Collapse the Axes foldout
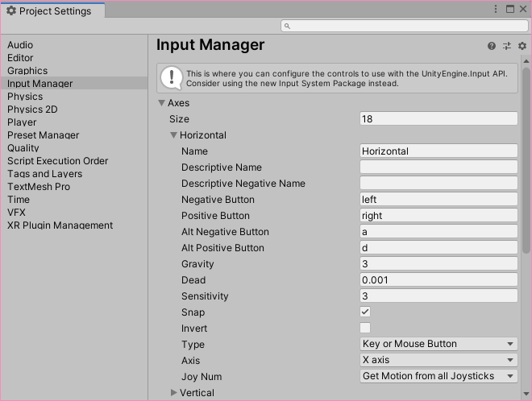Viewport: 532px width, 401px height. point(162,103)
